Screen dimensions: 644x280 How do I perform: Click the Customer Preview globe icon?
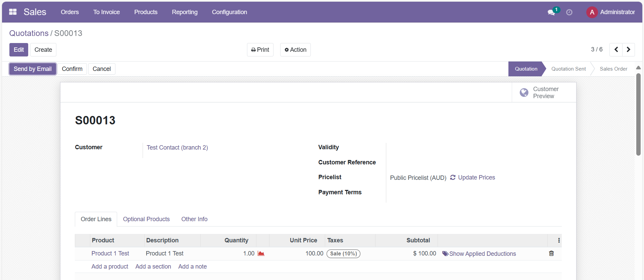[524, 92]
